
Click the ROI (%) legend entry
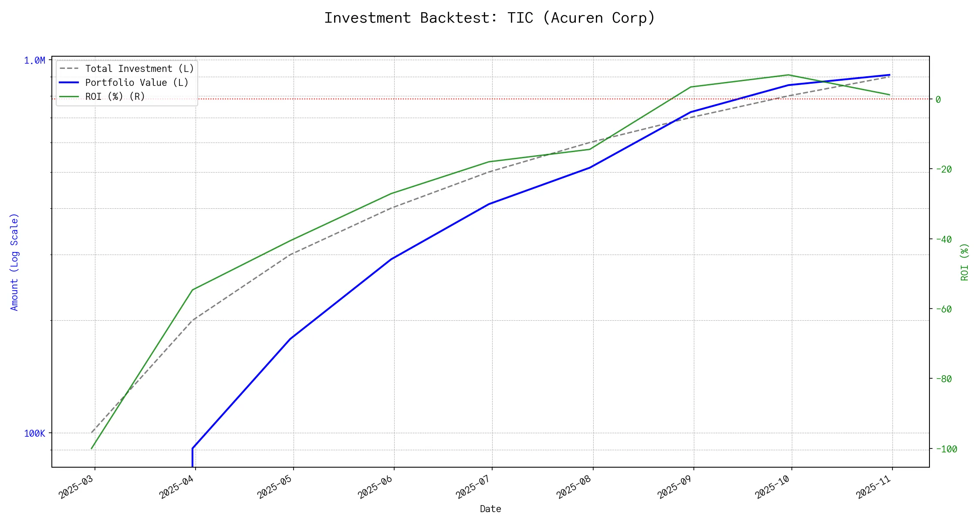115,96
